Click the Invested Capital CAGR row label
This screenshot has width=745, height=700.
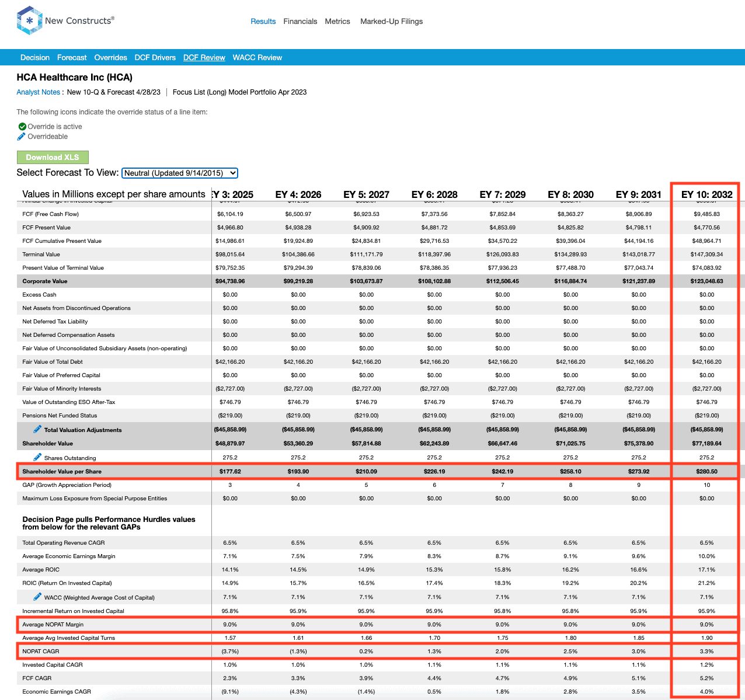click(x=53, y=665)
